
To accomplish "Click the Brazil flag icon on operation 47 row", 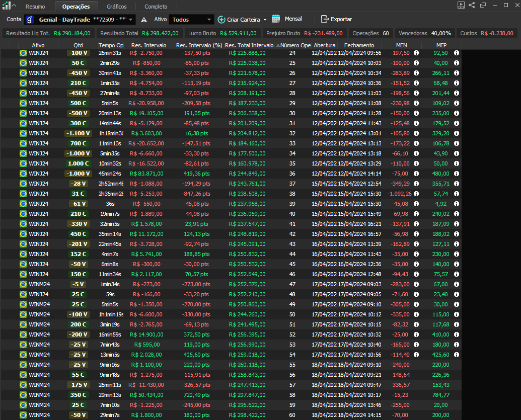I will pos(23,284).
